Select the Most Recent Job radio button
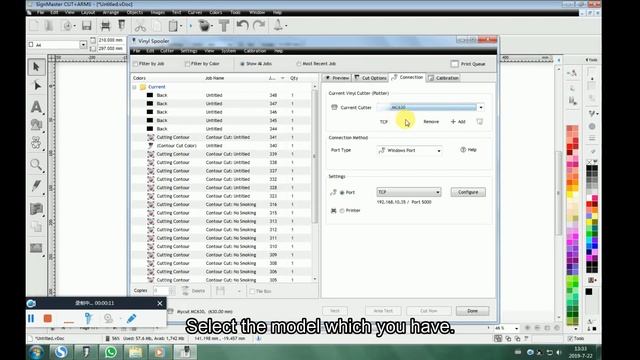The height and width of the screenshot is (360, 640). pos(299,64)
